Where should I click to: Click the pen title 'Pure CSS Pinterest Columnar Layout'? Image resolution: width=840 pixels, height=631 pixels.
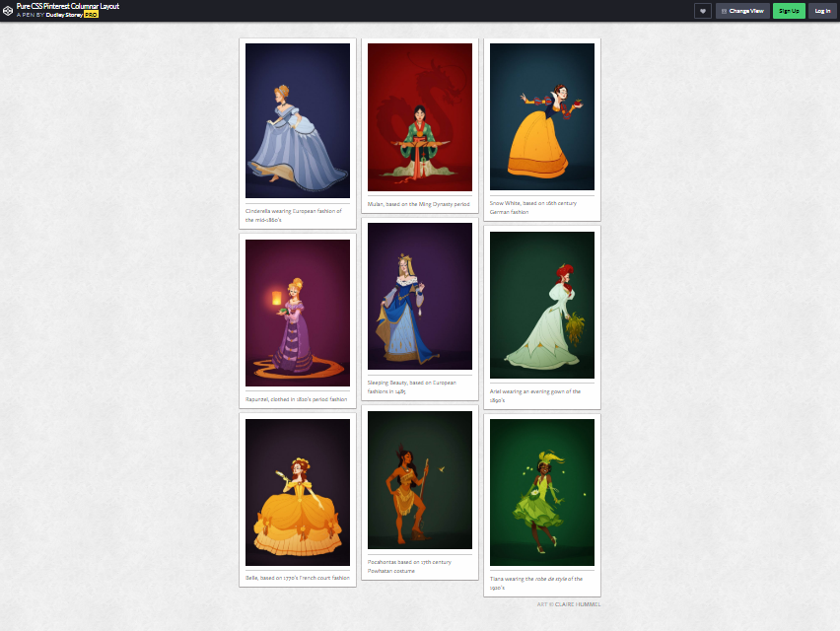pyautogui.click(x=68, y=6)
